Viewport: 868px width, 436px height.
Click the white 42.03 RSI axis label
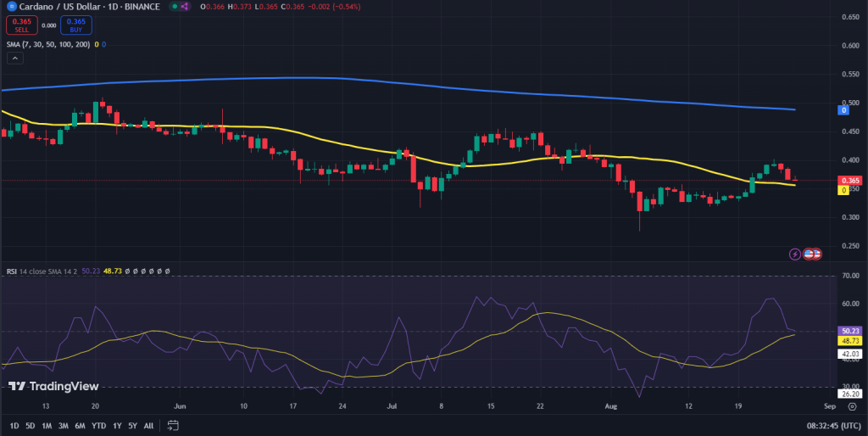coord(850,354)
